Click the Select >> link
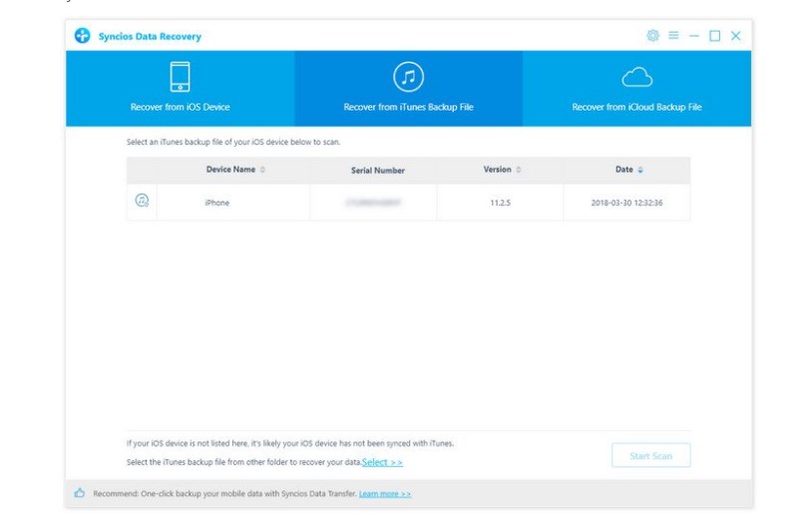This screenshot has height=524, width=812. click(382, 462)
